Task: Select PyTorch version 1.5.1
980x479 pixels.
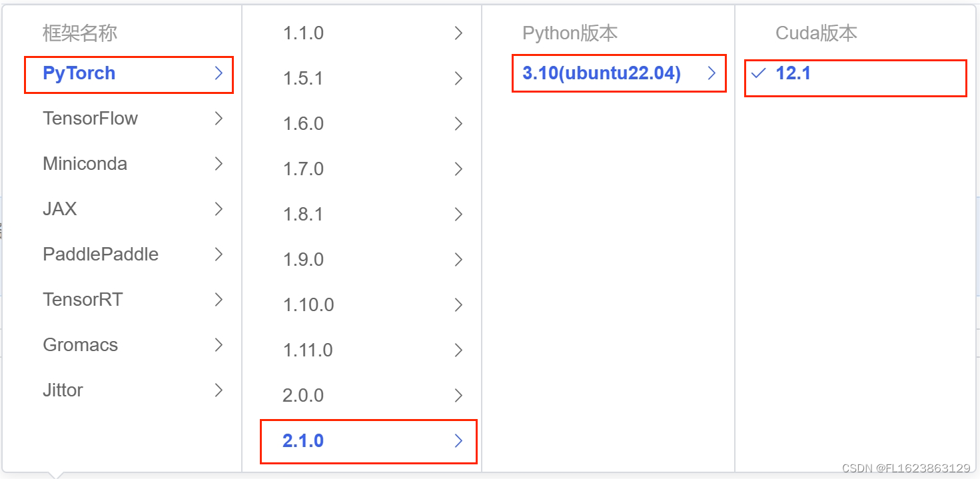Action: [x=303, y=78]
